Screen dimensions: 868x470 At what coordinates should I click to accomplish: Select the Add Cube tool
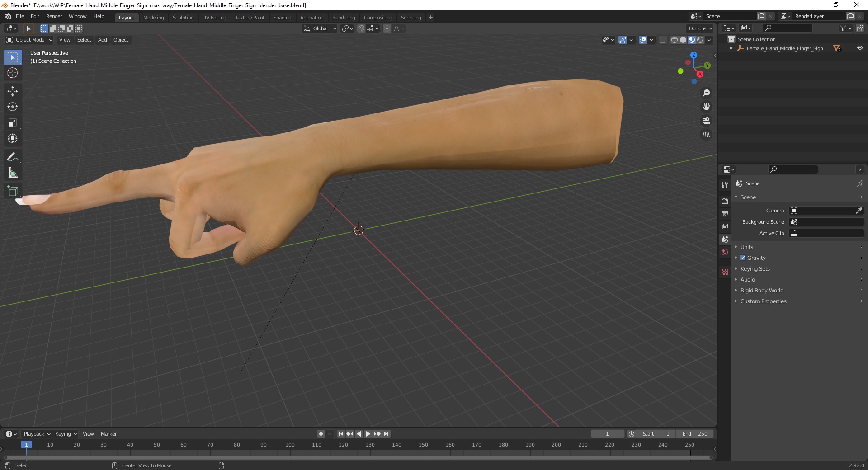(13, 191)
